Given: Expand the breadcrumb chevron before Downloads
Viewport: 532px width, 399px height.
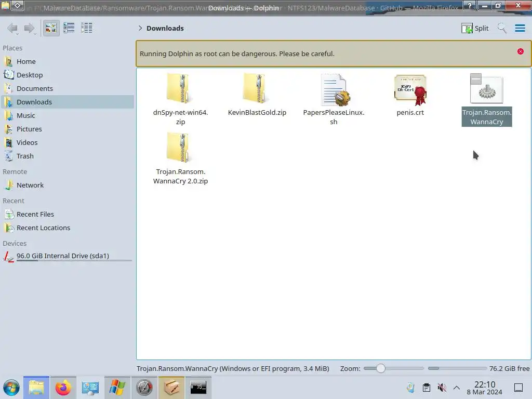Looking at the screenshot, I should click(x=140, y=28).
